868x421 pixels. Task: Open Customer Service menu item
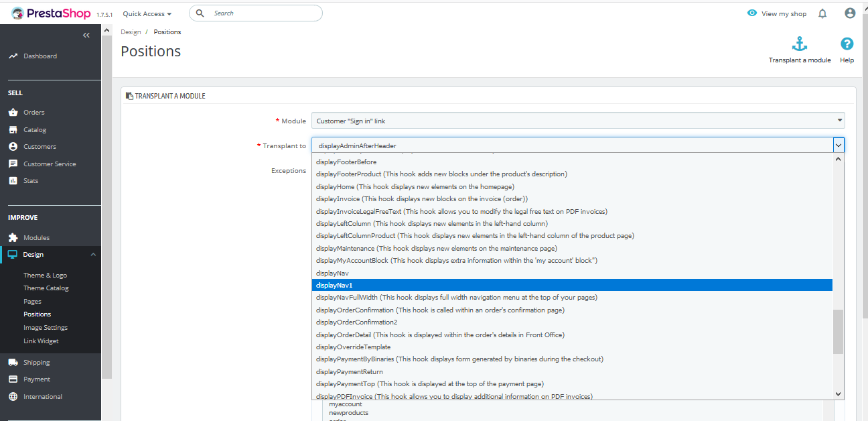coord(50,164)
